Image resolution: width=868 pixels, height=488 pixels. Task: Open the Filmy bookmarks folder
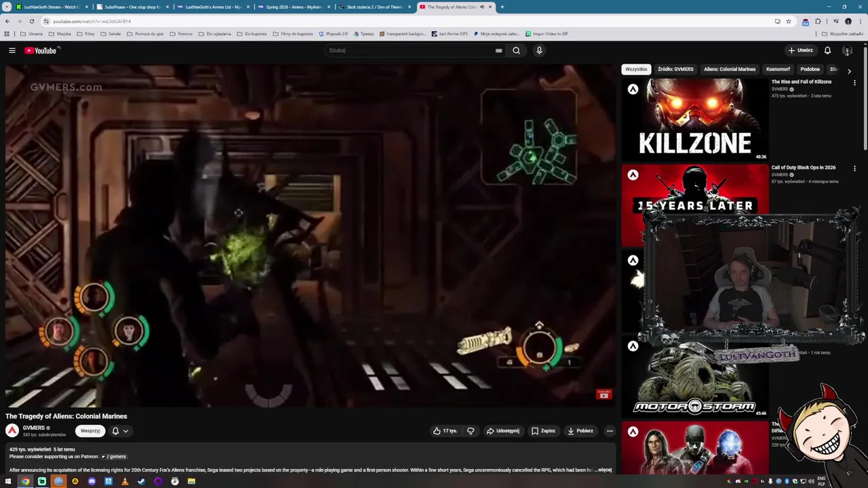point(85,33)
